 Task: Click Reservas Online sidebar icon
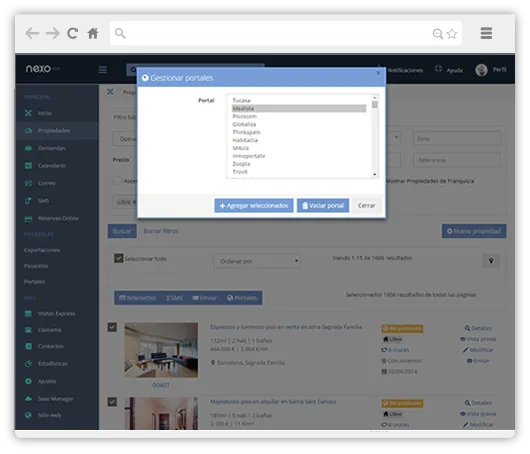pyautogui.click(x=28, y=219)
